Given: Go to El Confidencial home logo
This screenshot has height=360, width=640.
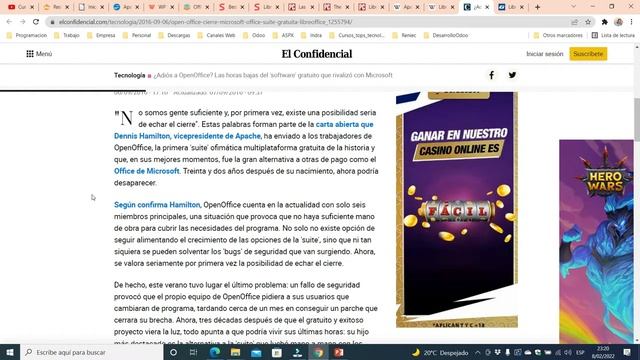Looking at the screenshot, I should coord(317,54).
